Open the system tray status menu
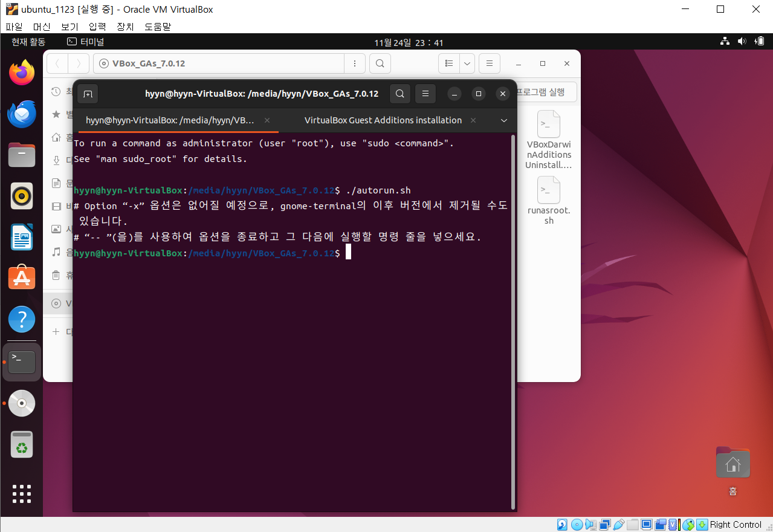Image resolution: width=773 pixels, height=532 pixels. click(742, 42)
